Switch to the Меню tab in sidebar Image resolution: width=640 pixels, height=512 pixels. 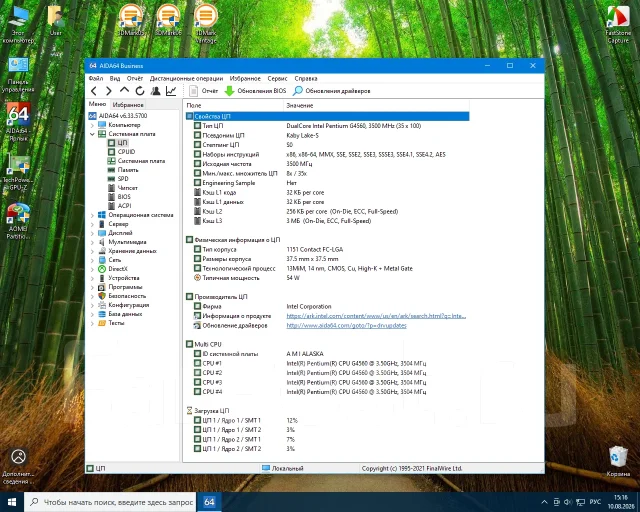pyautogui.click(x=97, y=104)
